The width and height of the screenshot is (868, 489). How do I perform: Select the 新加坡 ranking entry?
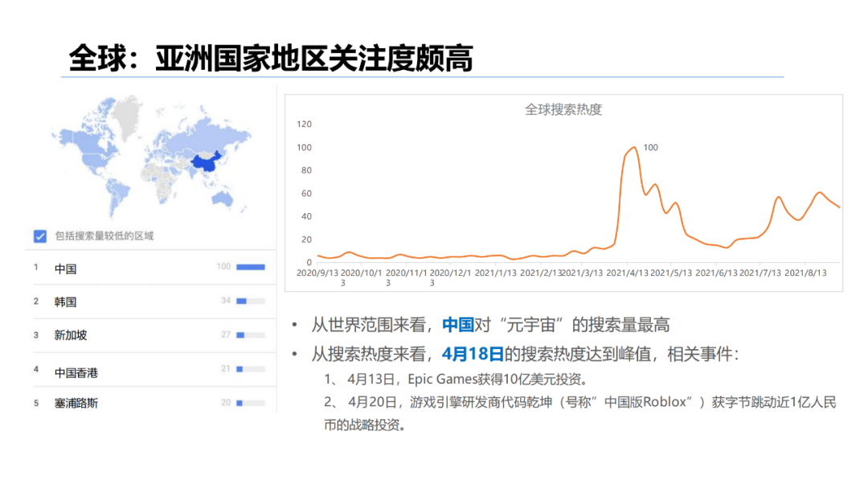coord(150,335)
